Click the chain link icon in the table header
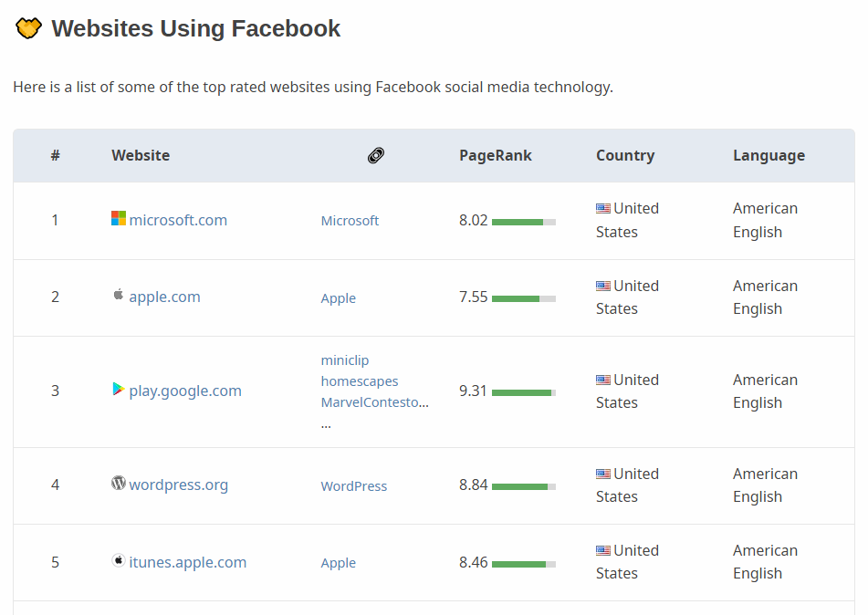The height and width of the screenshot is (615, 868). tap(375, 155)
